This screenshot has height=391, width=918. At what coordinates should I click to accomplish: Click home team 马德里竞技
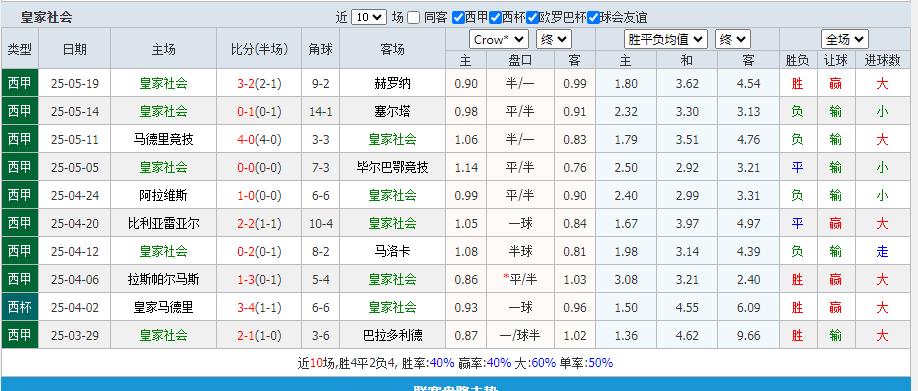(x=163, y=139)
